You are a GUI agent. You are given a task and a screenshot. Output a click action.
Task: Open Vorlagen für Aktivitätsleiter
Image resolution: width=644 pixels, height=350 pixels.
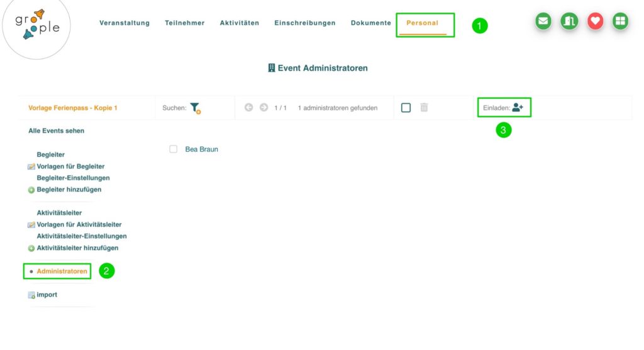point(79,224)
